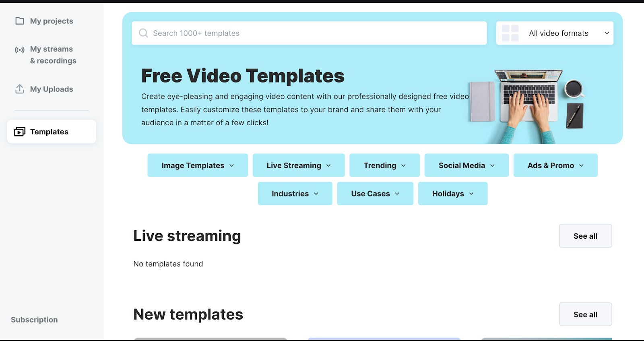This screenshot has height=341, width=644.
Task: Expand the Holidays category
Action: click(452, 194)
